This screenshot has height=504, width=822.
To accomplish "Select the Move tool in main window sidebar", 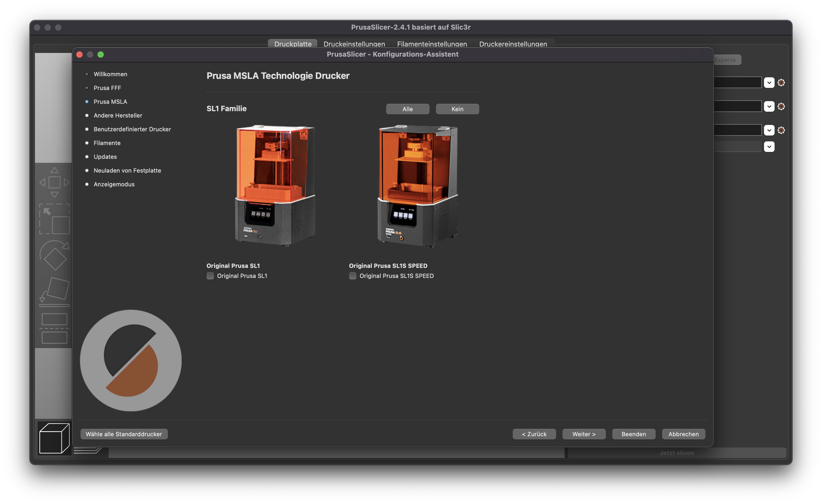I will pos(54,182).
